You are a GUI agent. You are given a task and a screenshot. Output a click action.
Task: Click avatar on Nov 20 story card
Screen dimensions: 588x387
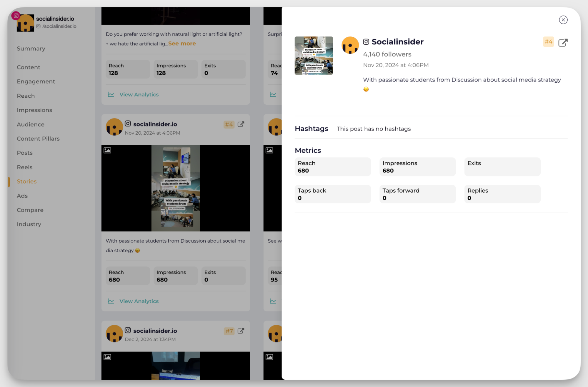114,127
